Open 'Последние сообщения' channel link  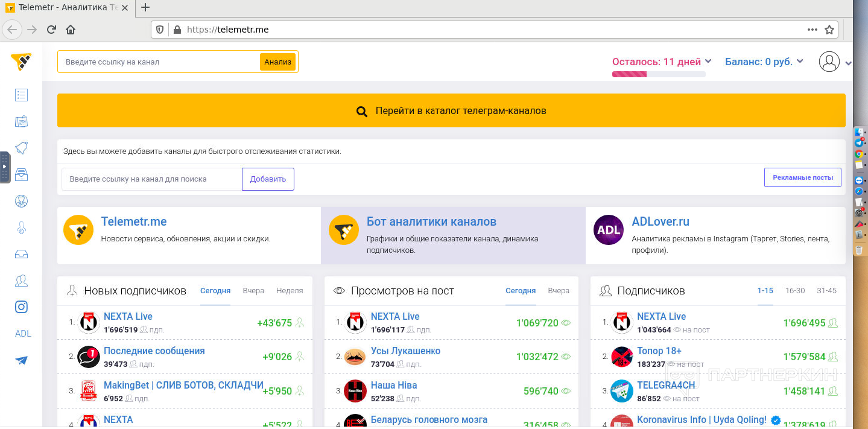click(154, 351)
